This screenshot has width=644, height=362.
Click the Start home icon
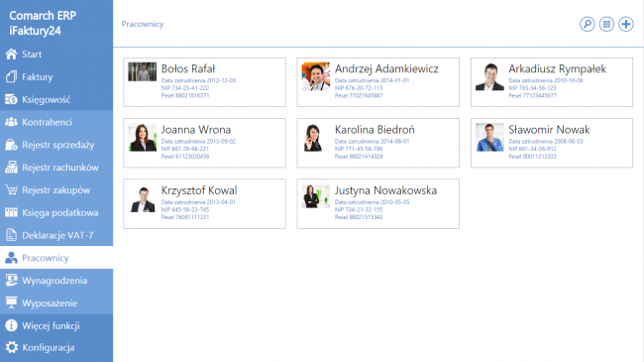click(11, 54)
